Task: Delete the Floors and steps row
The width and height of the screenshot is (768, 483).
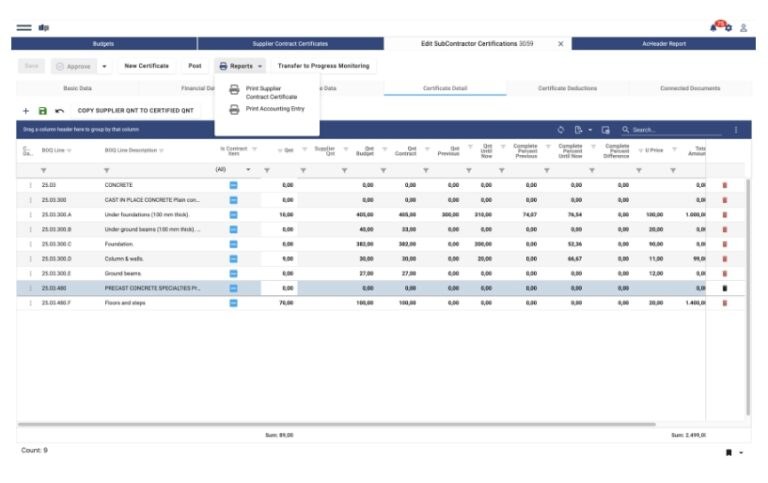Action: coord(725,303)
